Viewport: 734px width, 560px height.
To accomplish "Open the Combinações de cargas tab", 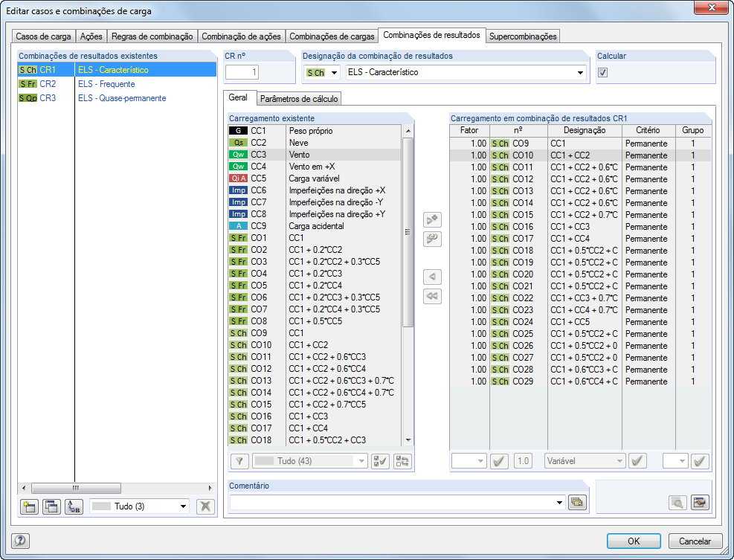I will (x=332, y=36).
